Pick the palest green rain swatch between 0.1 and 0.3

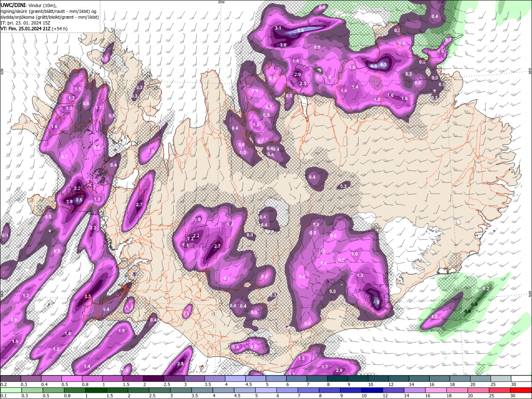pos(10,390)
